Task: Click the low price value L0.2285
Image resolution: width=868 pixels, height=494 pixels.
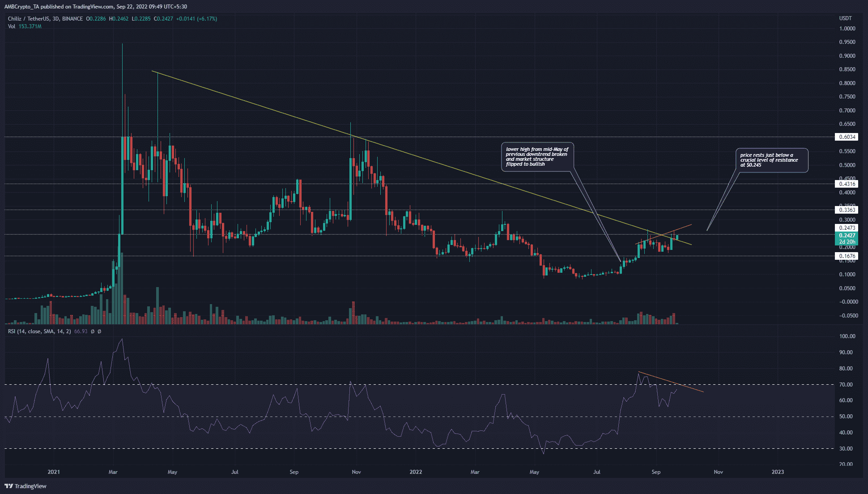Action: point(141,19)
